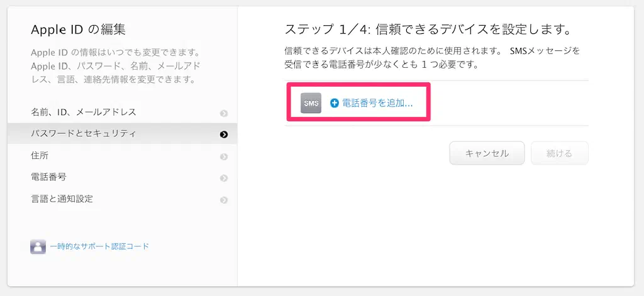Viewport: 644px width, 296px height.
Task: Click the arrow next to 名前、ID、メールアドレス
Action: [224, 113]
